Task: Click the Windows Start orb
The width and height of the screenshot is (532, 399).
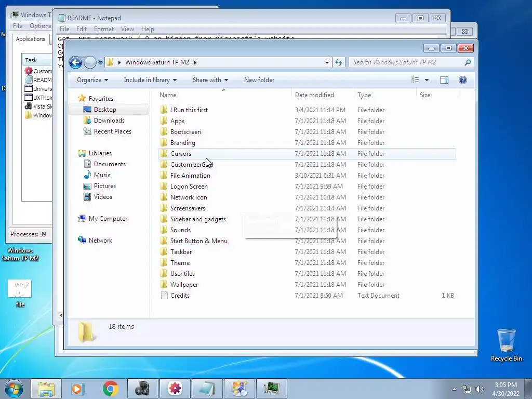Action: [x=14, y=389]
